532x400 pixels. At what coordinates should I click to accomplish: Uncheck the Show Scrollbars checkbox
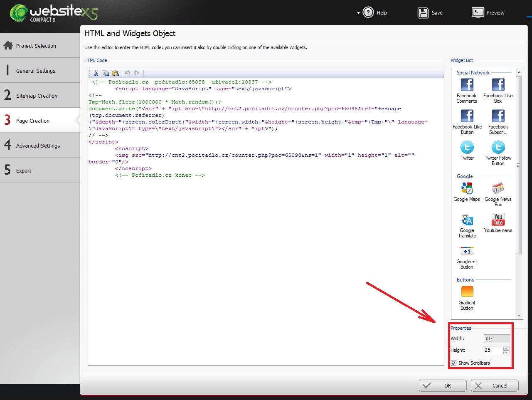point(453,363)
